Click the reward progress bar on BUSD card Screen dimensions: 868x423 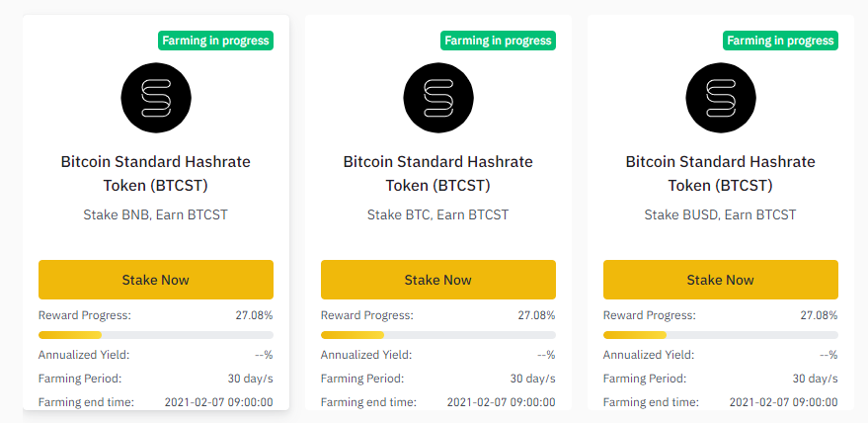[x=721, y=335]
